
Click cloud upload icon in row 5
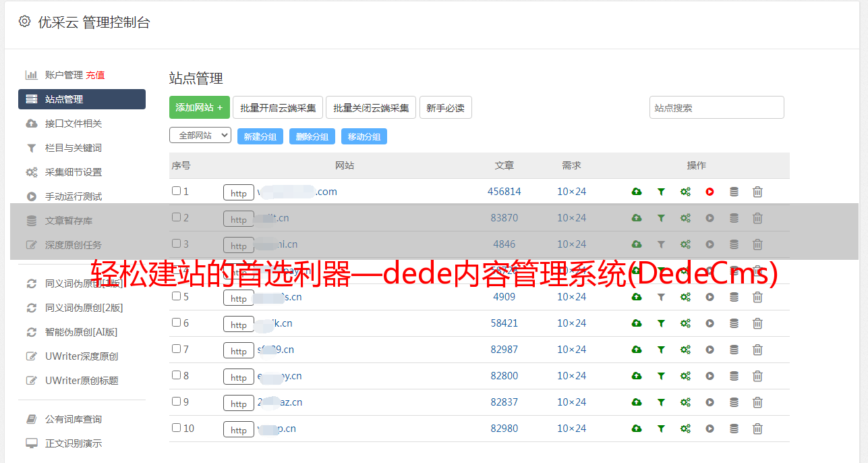[x=637, y=297]
